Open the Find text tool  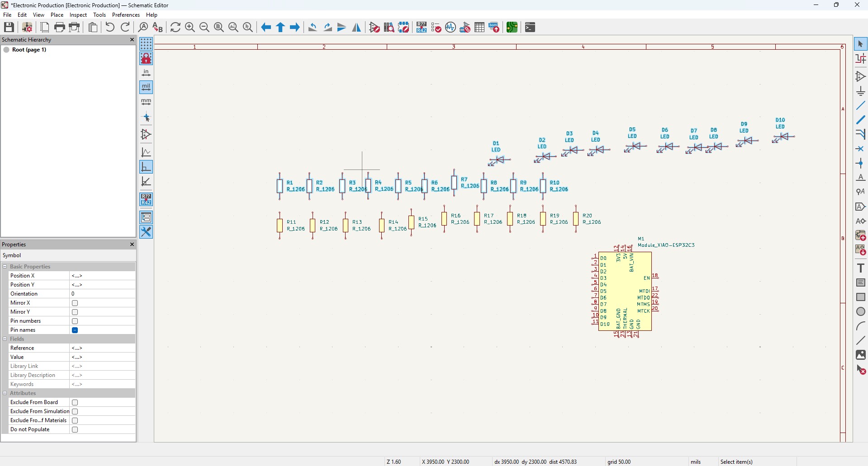(143, 27)
